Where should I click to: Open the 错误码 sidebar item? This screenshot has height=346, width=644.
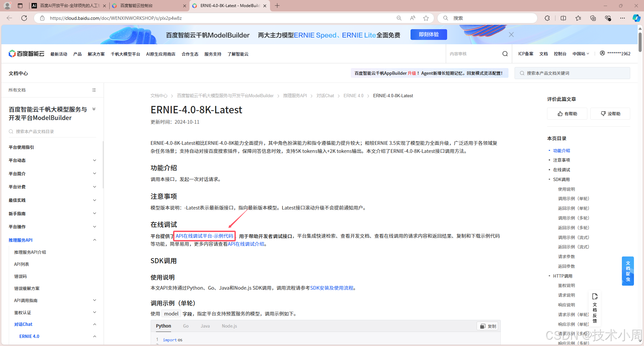20,276
